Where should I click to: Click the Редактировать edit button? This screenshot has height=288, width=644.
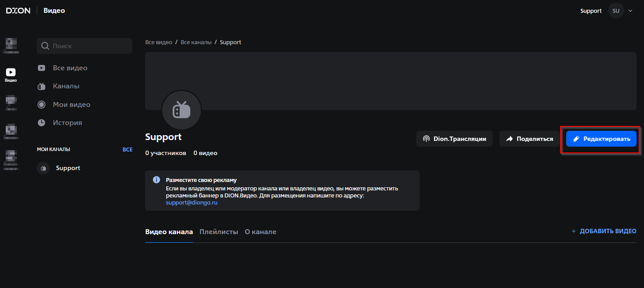[601, 139]
